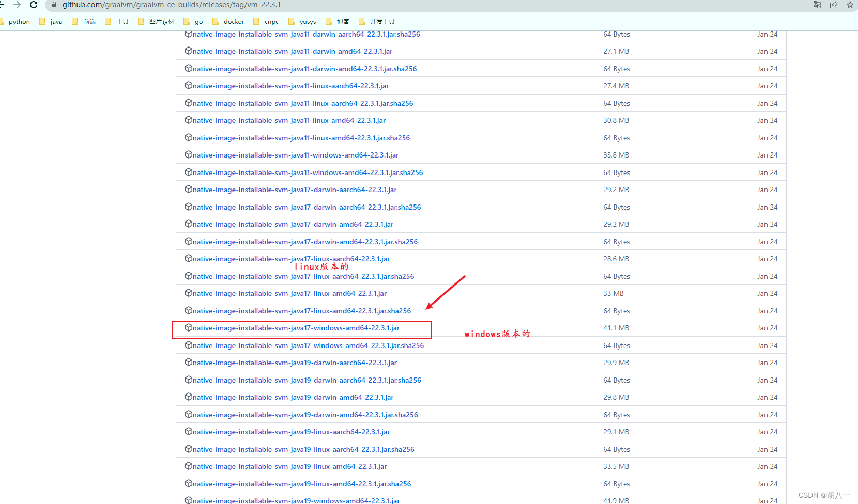Download java17-linux-aarch64-22.3.1.jar.sha256 file
This screenshot has width=858, height=504.
coord(303,276)
